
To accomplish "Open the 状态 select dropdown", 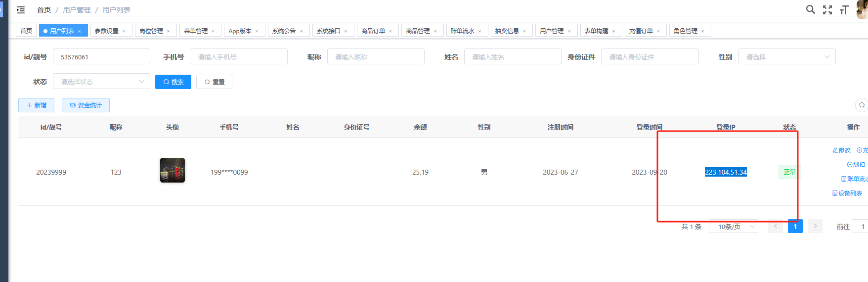I will tap(101, 82).
